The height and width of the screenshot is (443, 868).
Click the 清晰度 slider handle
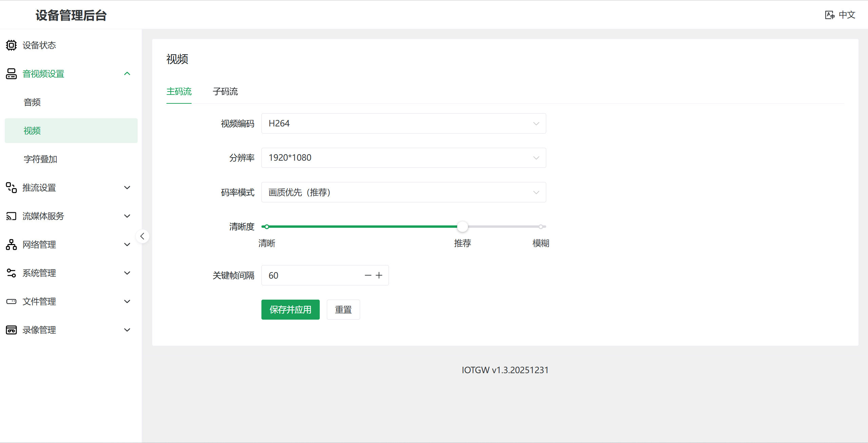462,226
